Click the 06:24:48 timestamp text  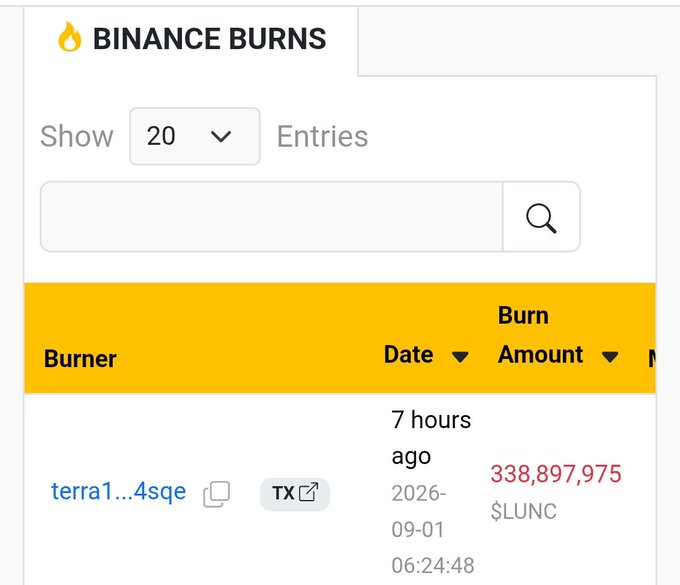point(433,565)
